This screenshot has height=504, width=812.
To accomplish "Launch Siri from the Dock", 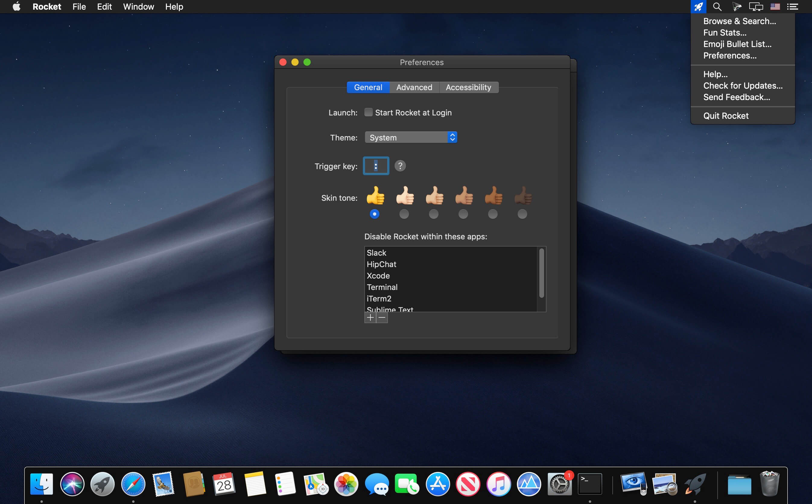I will (x=72, y=484).
